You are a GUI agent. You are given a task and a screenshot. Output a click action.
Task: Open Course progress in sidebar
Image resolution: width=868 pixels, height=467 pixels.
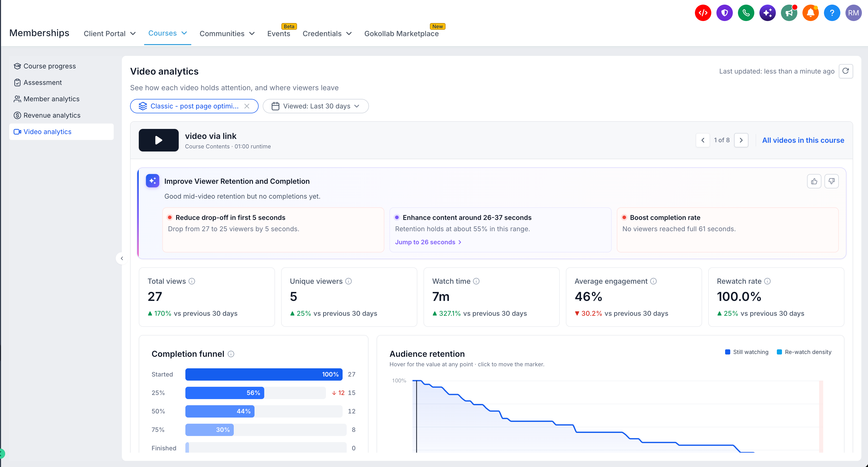[x=61, y=66]
